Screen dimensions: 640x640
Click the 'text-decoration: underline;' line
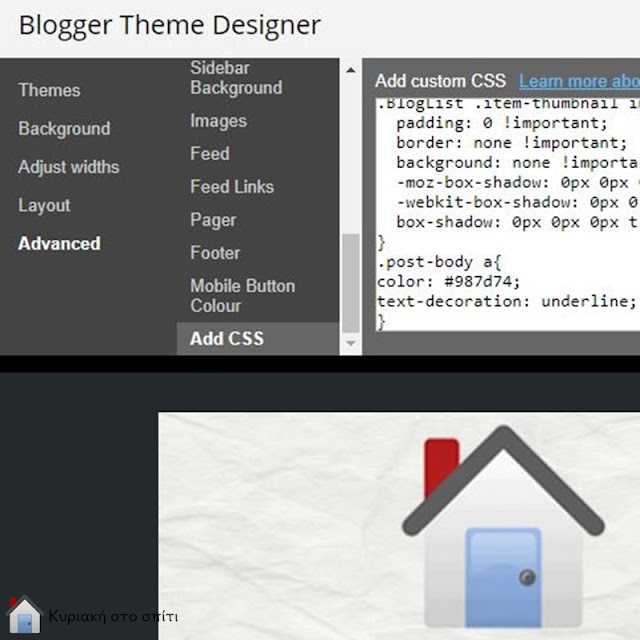[506, 302]
